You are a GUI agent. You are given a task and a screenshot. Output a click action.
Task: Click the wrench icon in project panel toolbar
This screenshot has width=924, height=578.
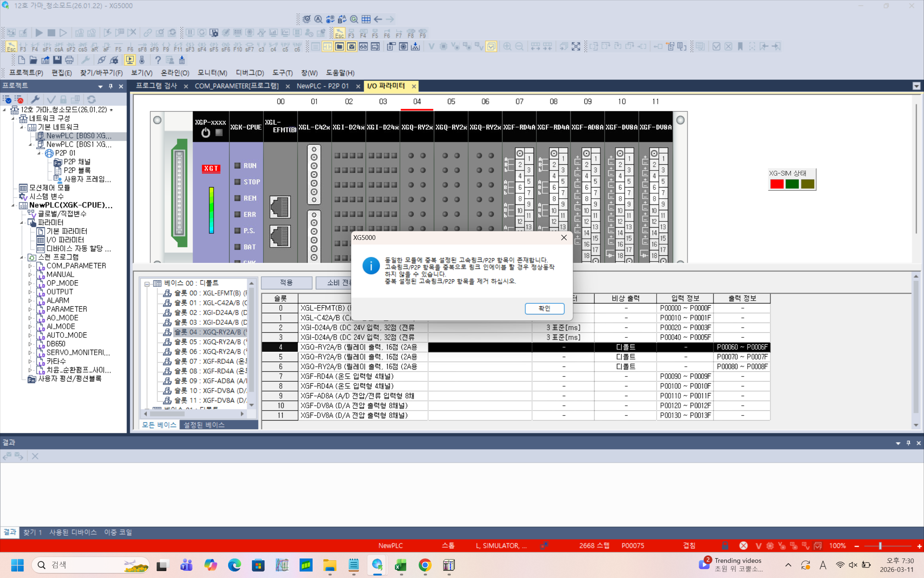[35, 100]
